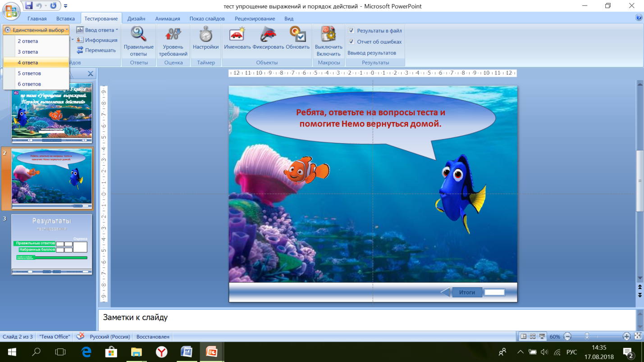
Task: Open Рецензирование ribbon tab
Action: 255,18
